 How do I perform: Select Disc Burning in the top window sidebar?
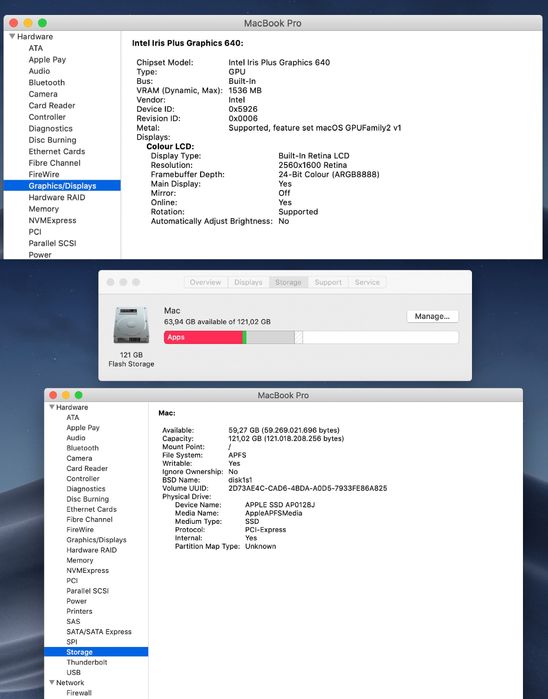coord(52,140)
